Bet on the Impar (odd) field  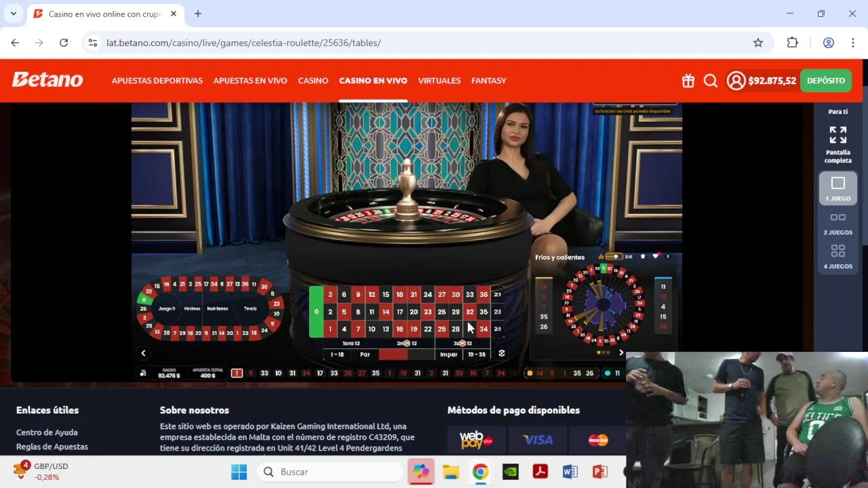coord(449,354)
